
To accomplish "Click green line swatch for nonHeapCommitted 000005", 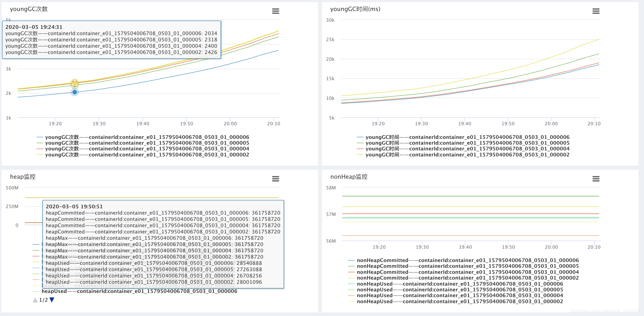I will click(351, 266).
